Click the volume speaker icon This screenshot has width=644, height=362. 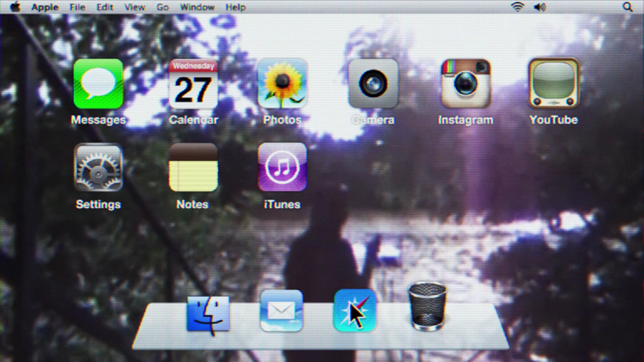tap(540, 7)
